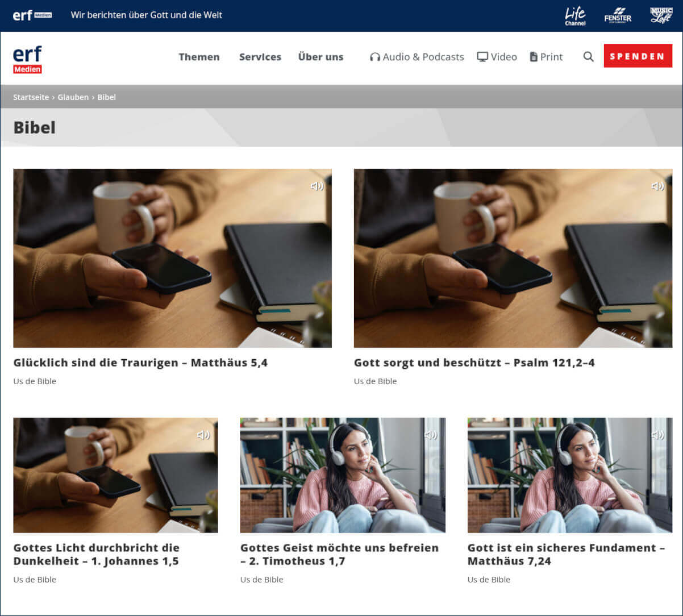Viewport: 683px width, 616px height.
Task: Open the Fenster zum Sonntag logo
Action: point(618,15)
